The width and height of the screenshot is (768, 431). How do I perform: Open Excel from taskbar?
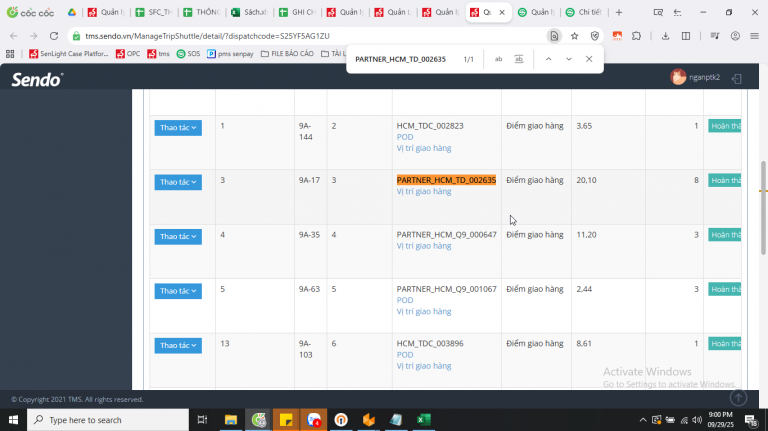424,420
